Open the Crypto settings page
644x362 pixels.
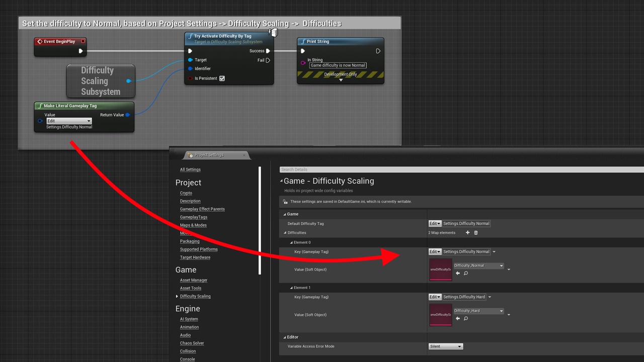(186, 193)
